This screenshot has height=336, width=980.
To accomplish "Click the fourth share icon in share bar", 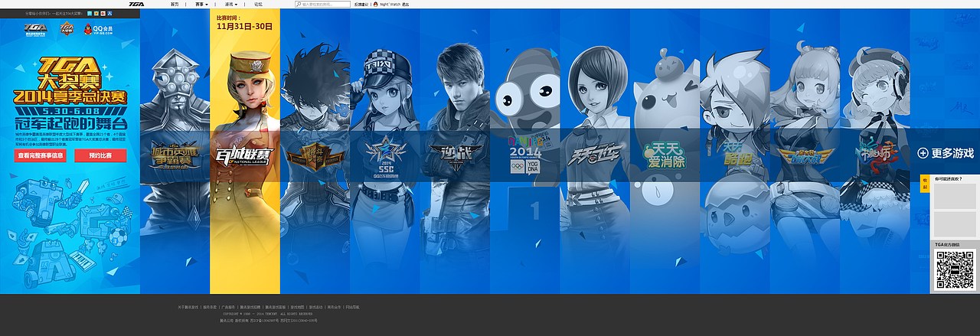I will point(109,13).
